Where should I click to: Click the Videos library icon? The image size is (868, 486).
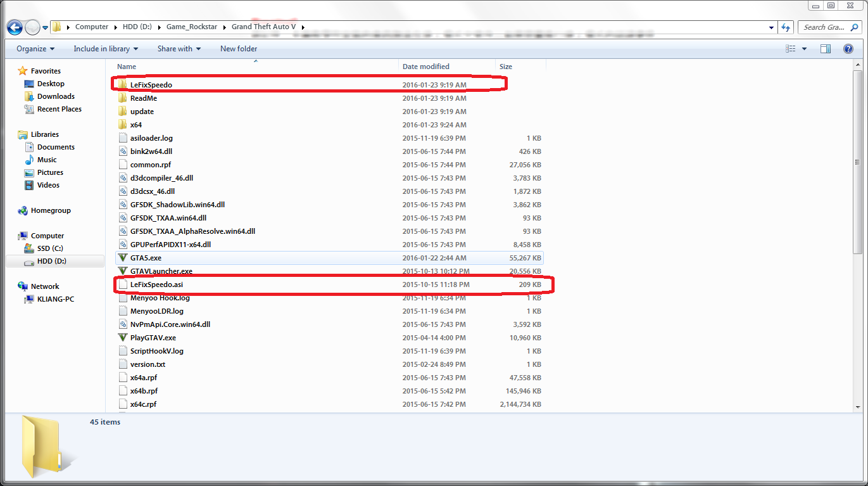(x=29, y=185)
